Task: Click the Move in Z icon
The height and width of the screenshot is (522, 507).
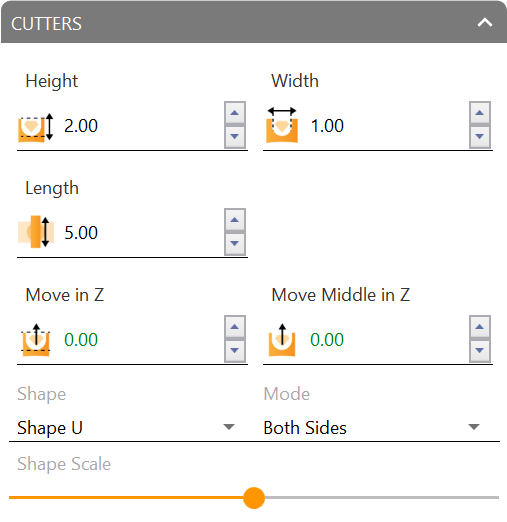Action: coord(36,340)
